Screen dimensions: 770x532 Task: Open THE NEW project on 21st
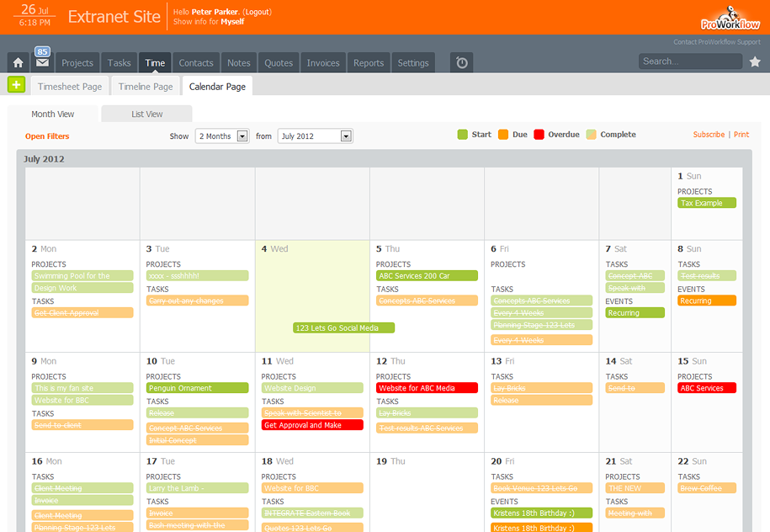635,488
